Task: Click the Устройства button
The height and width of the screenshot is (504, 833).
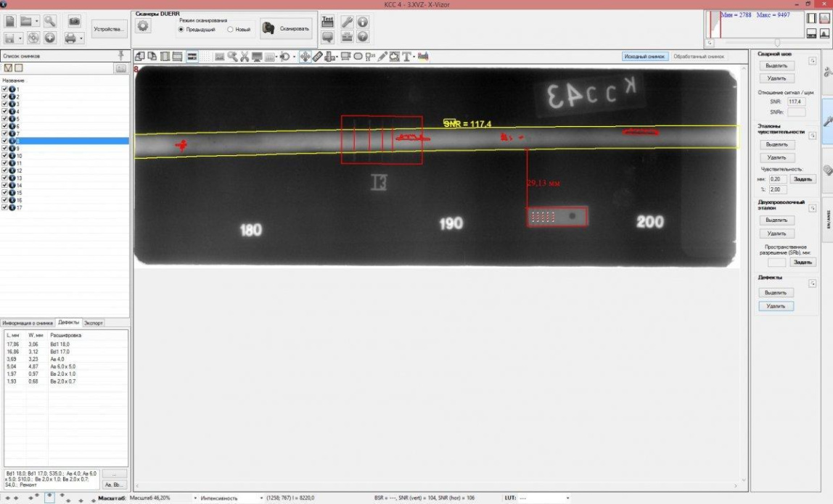Action: coord(110,29)
